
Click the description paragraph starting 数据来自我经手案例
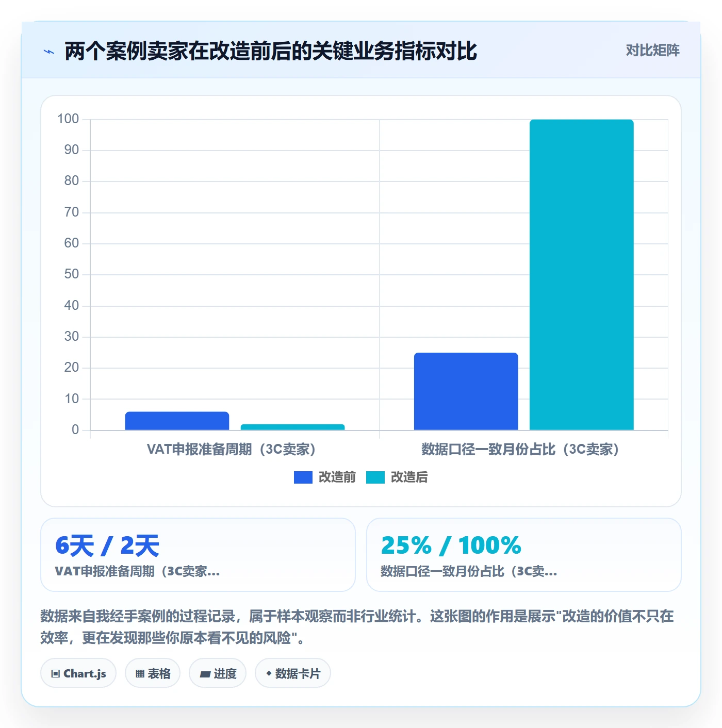[357, 627]
